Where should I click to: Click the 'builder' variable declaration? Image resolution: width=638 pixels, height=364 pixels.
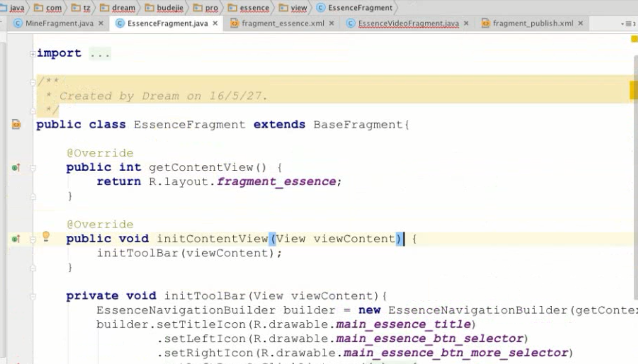pos(310,310)
